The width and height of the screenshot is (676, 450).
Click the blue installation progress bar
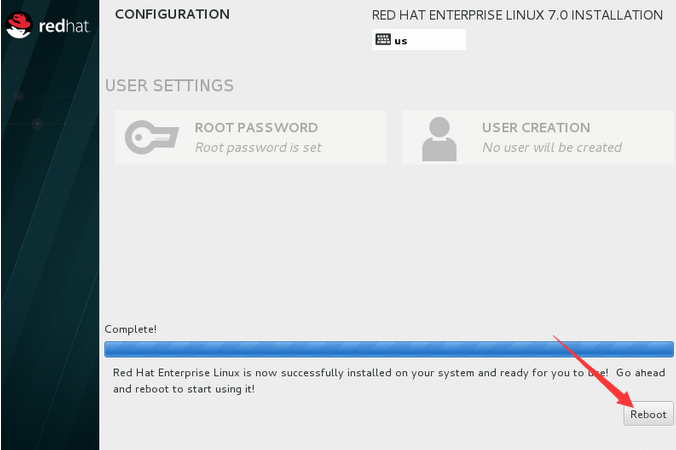(388, 349)
